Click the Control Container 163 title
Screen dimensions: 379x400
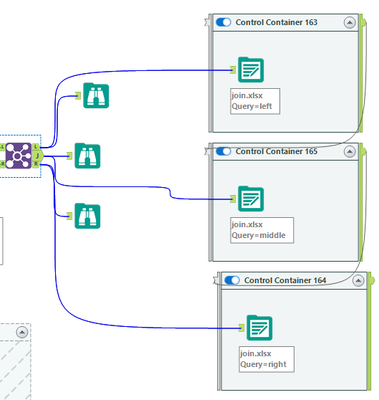(276, 22)
